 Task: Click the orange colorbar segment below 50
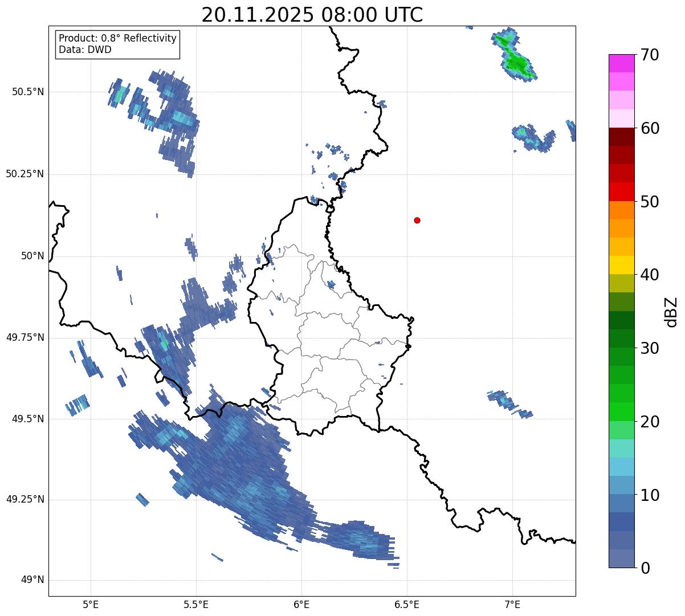(x=621, y=210)
